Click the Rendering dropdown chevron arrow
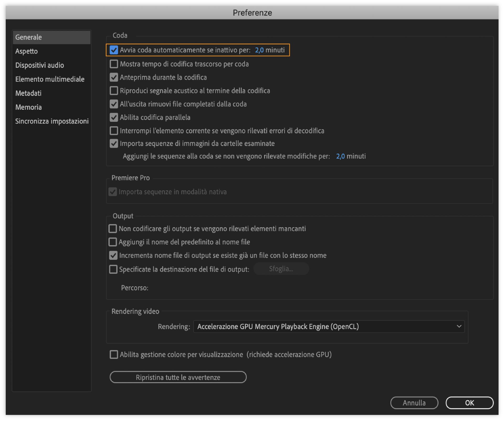The height and width of the screenshot is (421, 504). pos(459,327)
